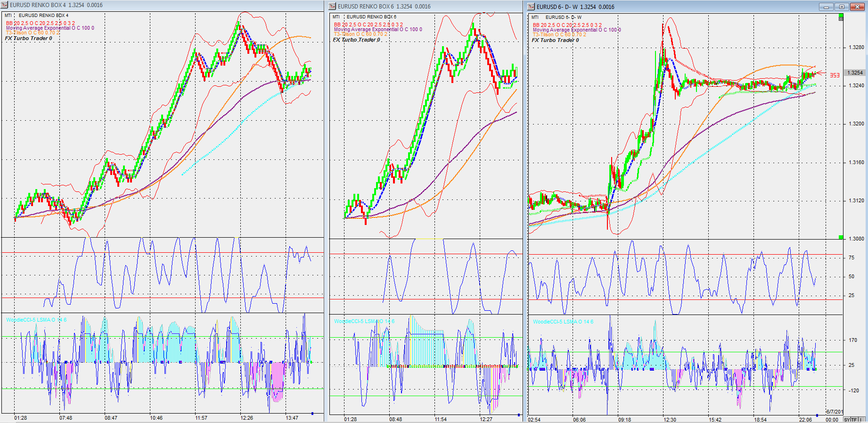The image size is (868, 423).
Task: Click WoodieCCI-5 LSMA label in RENKO BOX 6 chart
Action: [364, 321]
